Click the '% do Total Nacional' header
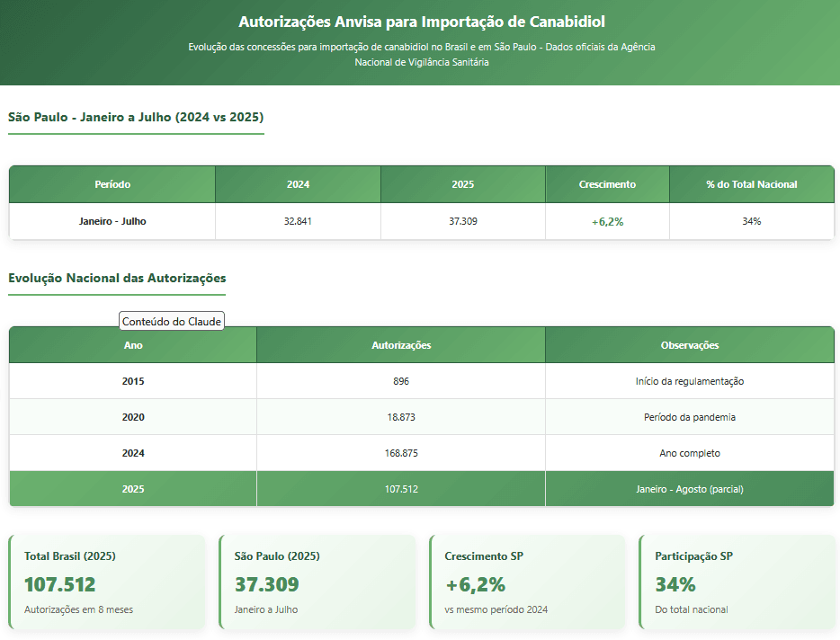 751,184
